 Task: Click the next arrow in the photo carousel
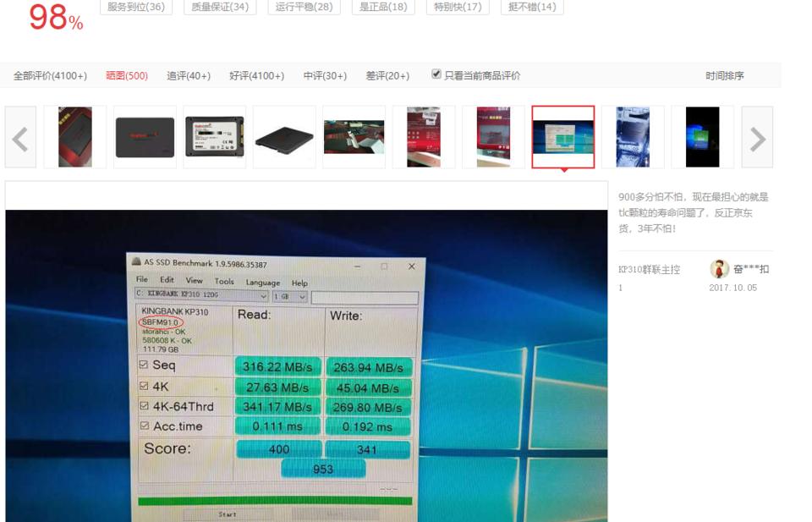(757, 137)
